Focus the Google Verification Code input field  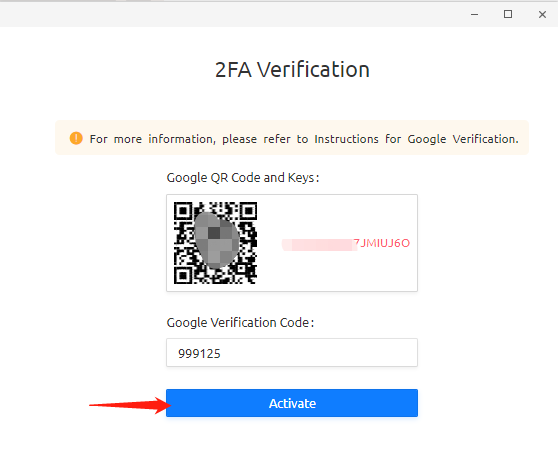292,352
